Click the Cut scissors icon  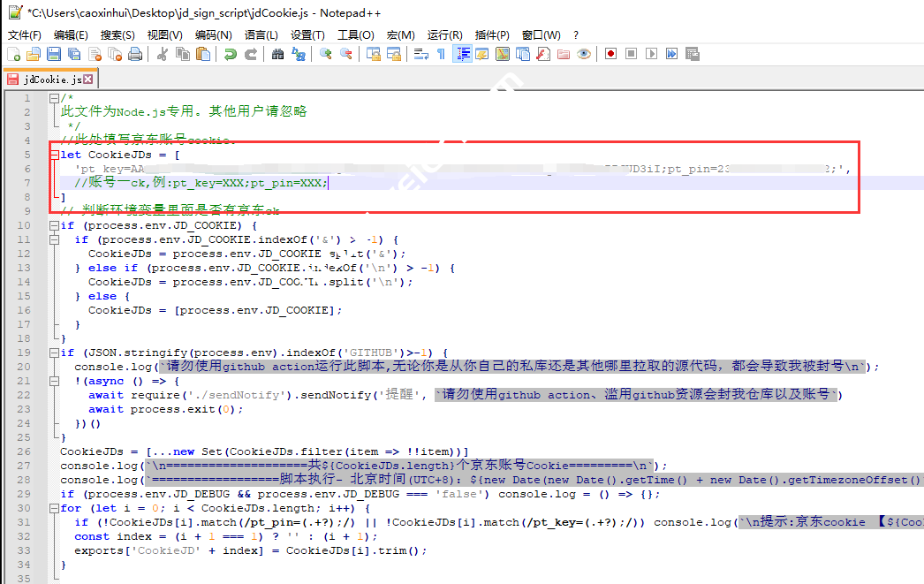[163, 55]
